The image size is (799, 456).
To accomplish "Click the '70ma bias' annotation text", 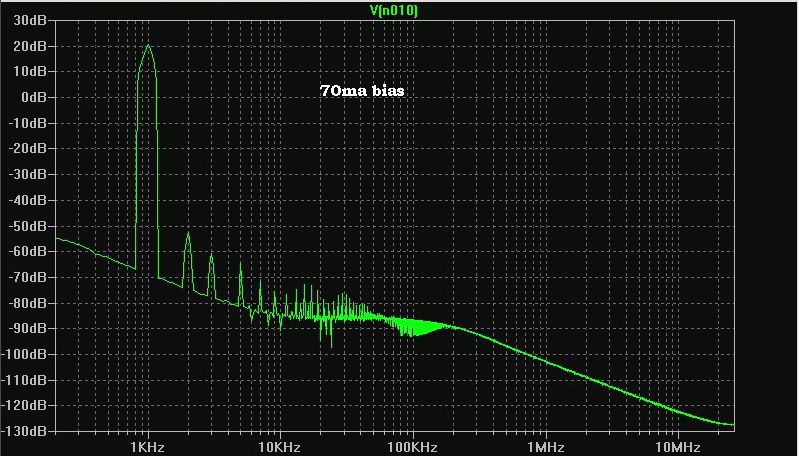I will point(362,91).
